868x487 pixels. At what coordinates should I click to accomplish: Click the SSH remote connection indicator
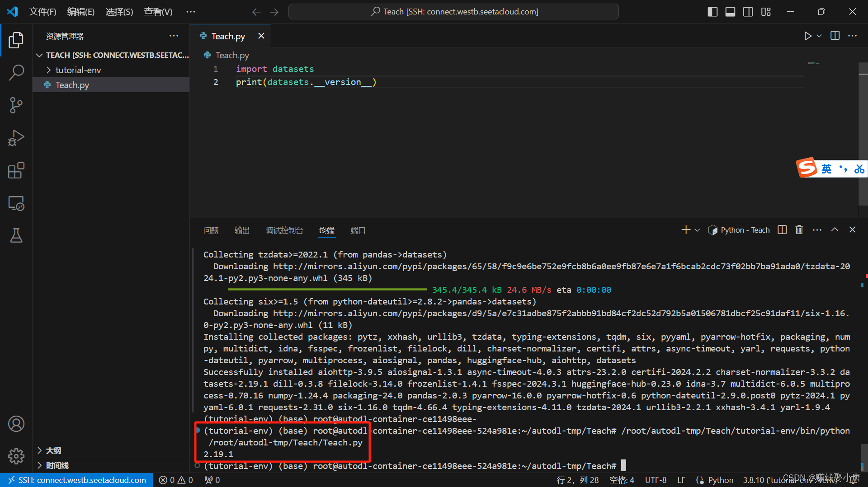click(x=77, y=480)
